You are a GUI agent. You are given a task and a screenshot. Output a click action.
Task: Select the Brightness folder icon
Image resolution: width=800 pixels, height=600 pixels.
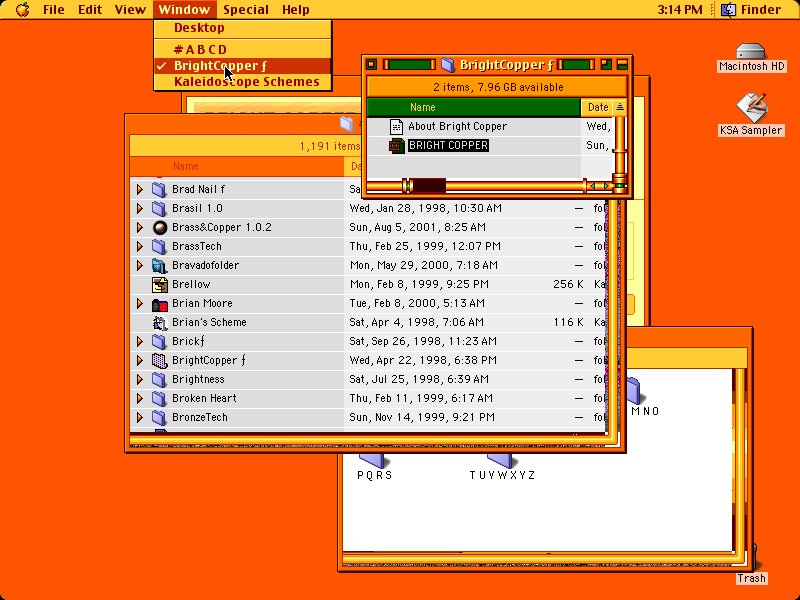click(x=159, y=380)
